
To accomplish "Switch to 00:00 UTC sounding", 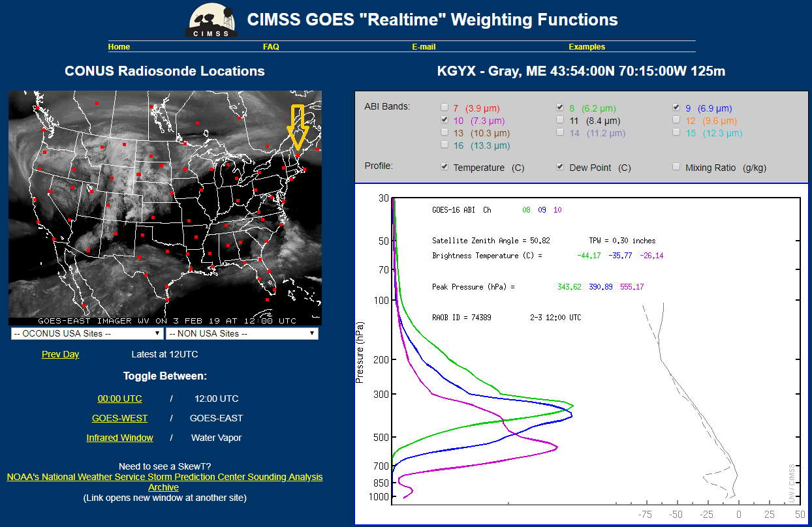I will (x=119, y=399).
